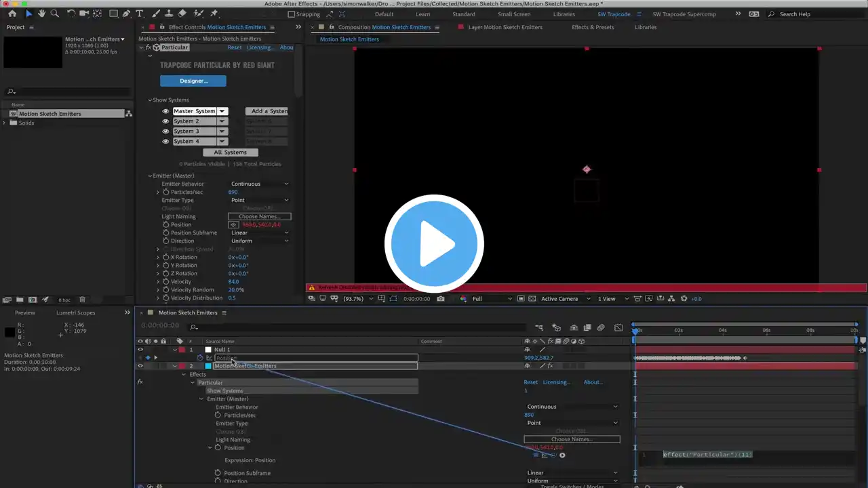Open the Show Channel color management icon
Viewport: 868px width, 488px height.
click(464, 299)
